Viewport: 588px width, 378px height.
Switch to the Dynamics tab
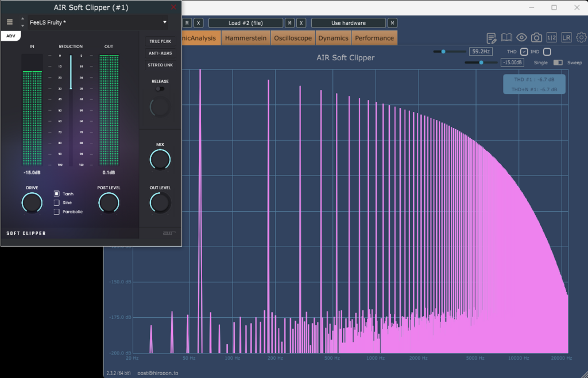tap(334, 38)
